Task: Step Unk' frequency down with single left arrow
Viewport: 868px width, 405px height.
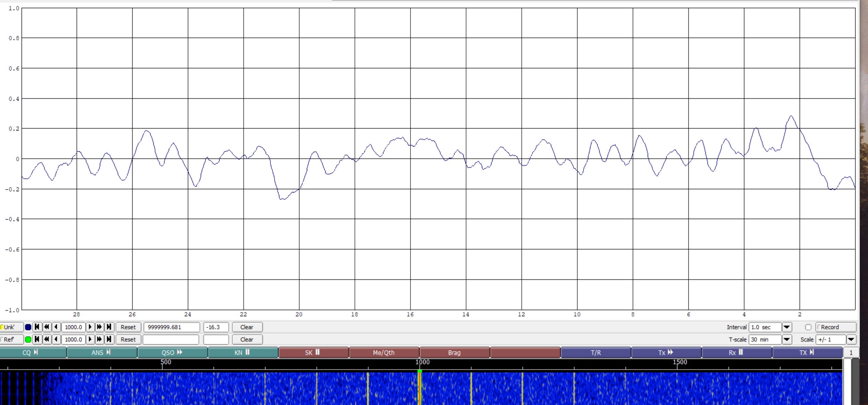Action: tap(56, 327)
